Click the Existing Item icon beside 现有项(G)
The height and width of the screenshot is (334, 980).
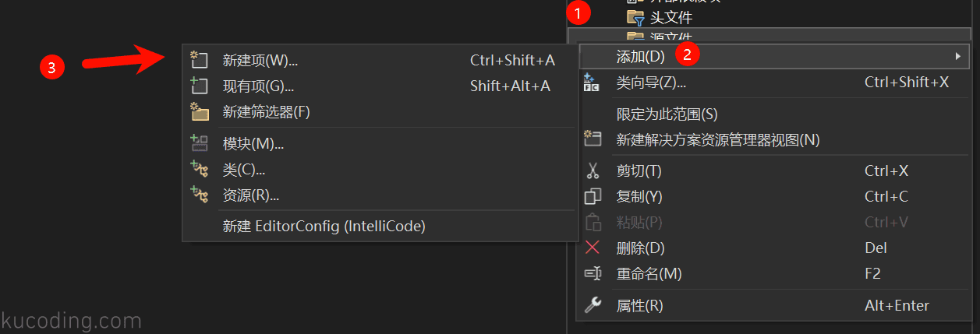click(200, 86)
